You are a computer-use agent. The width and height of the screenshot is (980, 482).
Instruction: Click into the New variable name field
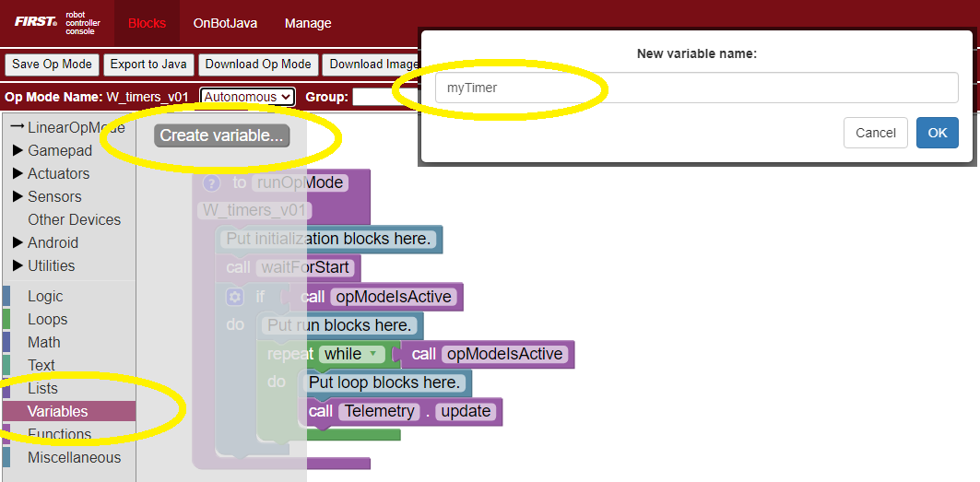pyautogui.click(x=696, y=88)
